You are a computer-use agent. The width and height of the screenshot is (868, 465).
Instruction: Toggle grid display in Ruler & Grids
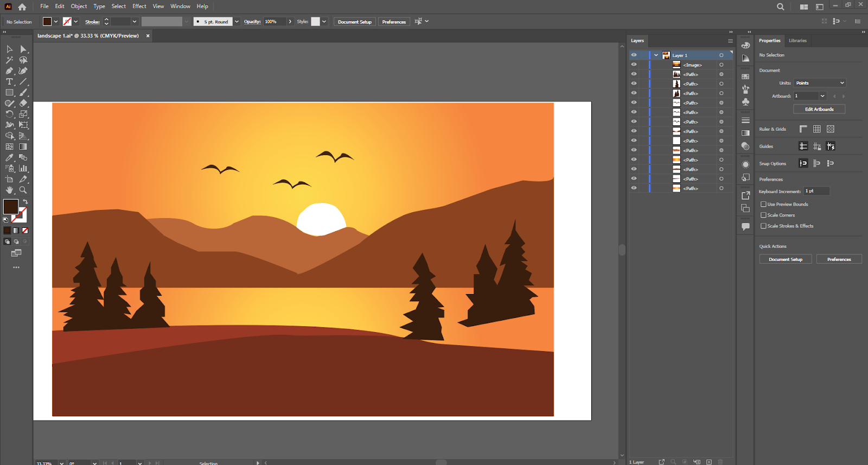point(817,129)
